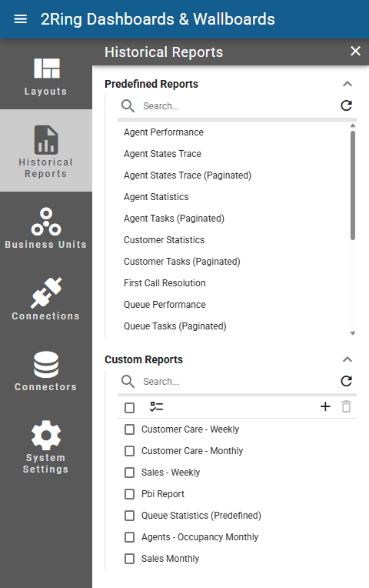Open System Settings

coord(46,447)
